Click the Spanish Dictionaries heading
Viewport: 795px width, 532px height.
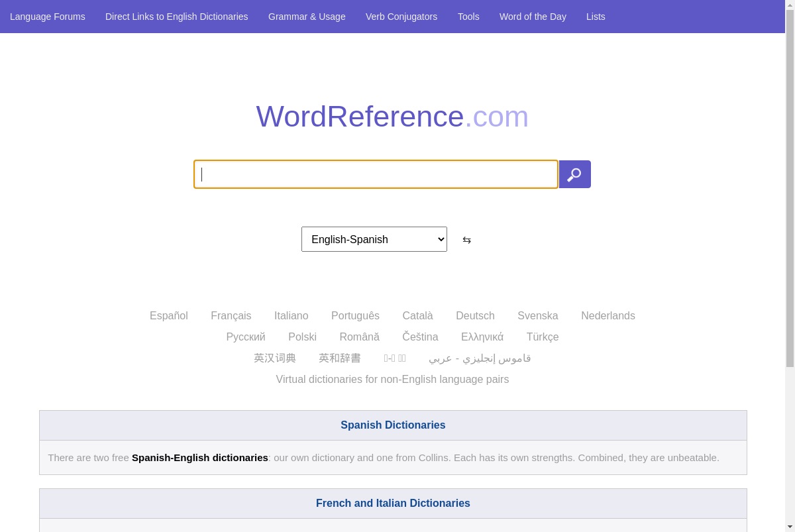393,425
